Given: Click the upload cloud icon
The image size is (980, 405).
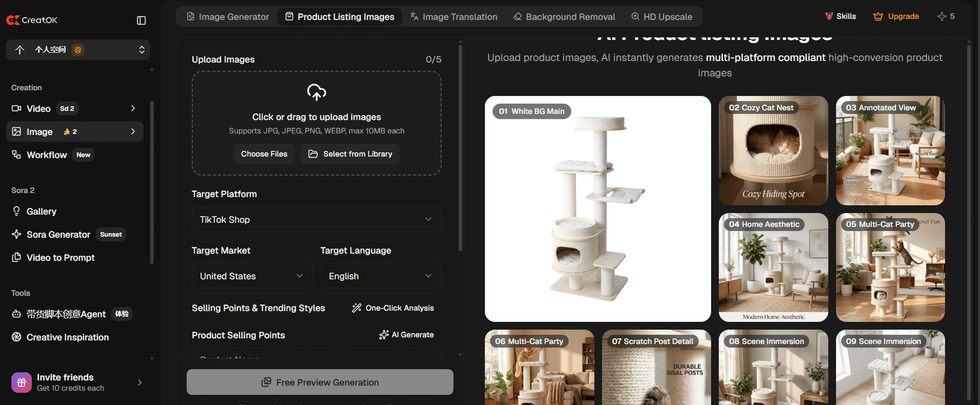Looking at the screenshot, I should (316, 92).
